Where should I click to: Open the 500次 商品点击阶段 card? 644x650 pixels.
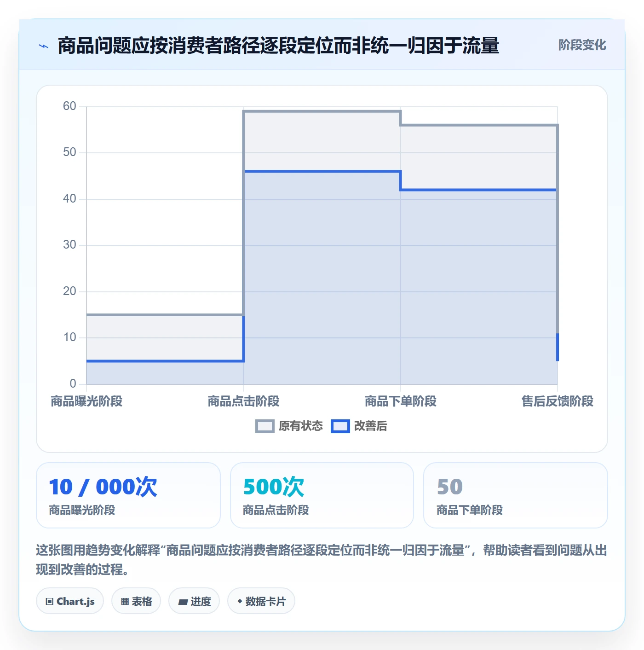pos(322,495)
